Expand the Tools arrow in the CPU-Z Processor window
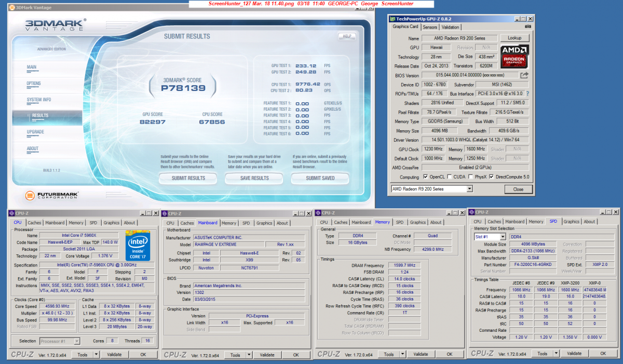The image size is (623, 364). (96, 355)
